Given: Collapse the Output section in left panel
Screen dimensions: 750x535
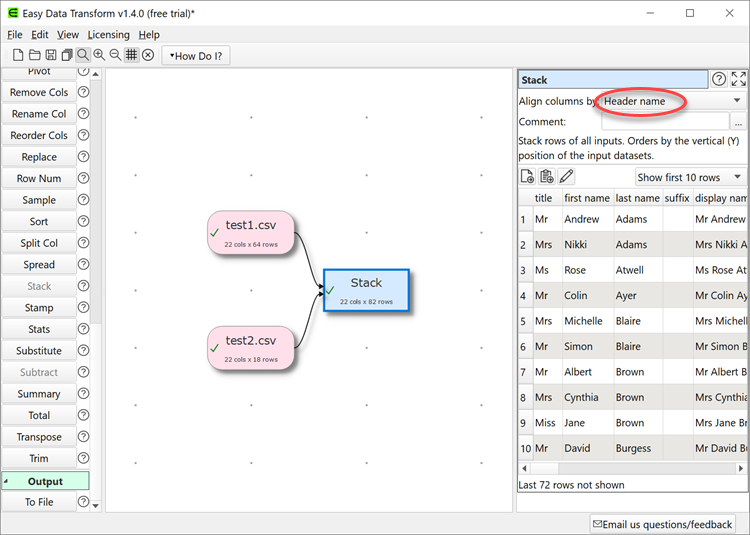Looking at the screenshot, I should 5,482.
